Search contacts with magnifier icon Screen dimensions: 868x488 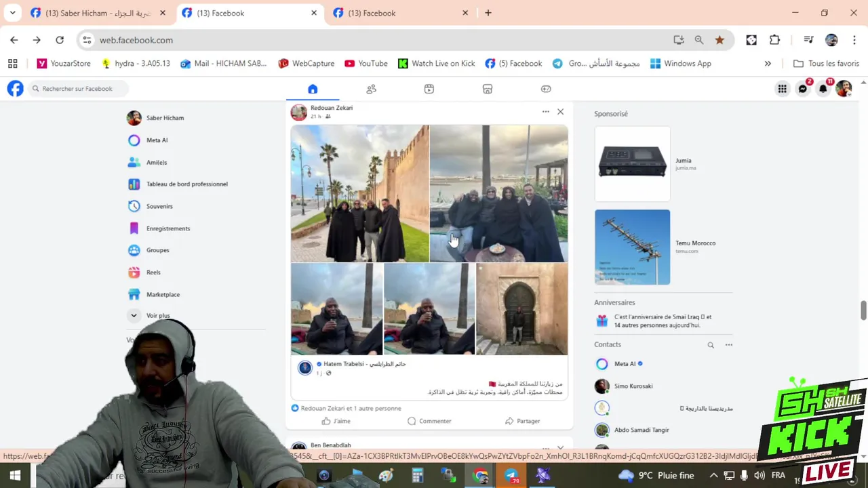711,345
